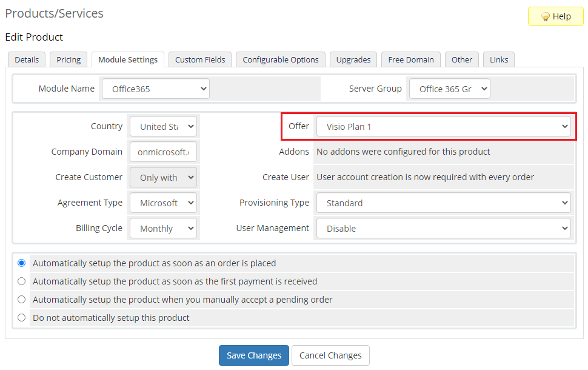Expand the Provisioning Type dropdown

444,203
